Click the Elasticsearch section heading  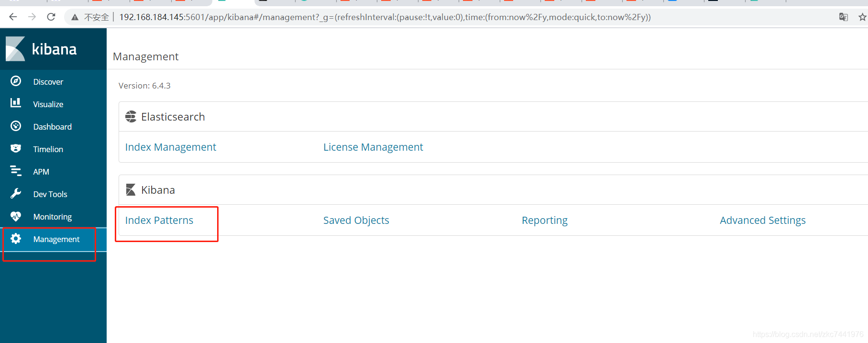tap(173, 117)
